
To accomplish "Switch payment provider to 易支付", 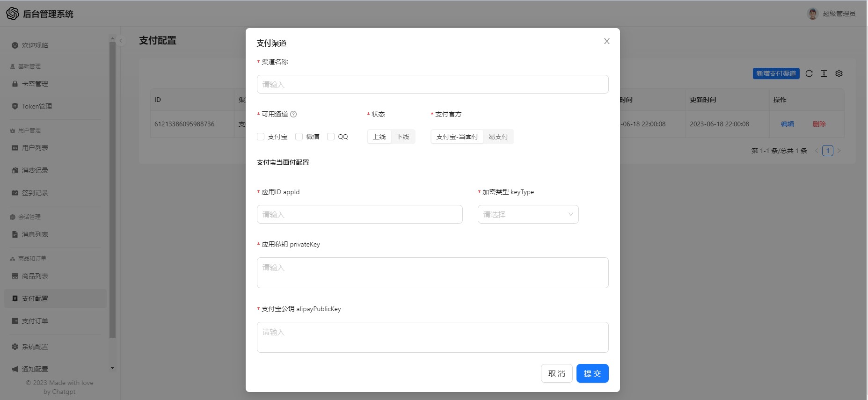I will 498,137.
